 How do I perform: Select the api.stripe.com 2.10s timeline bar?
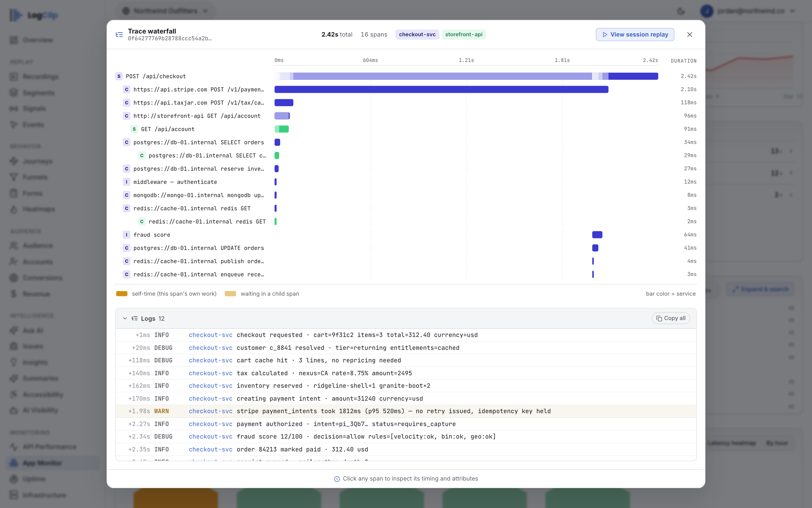(x=442, y=89)
